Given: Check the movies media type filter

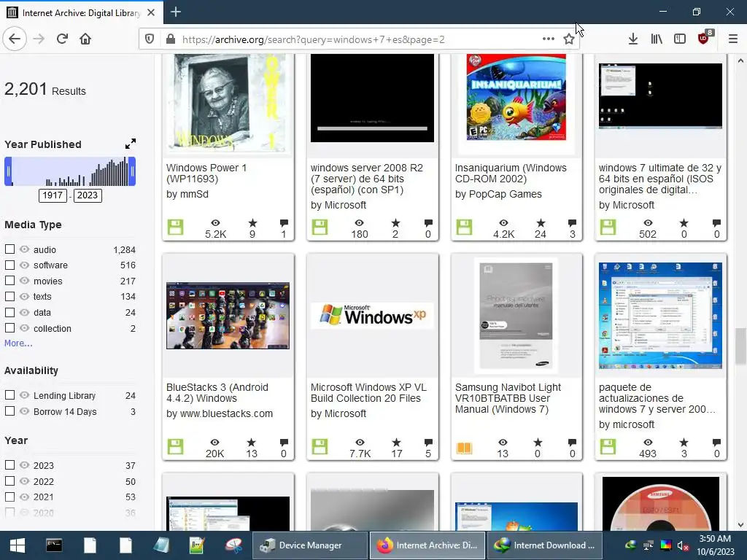Looking at the screenshot, I should [x=9, y=281].
